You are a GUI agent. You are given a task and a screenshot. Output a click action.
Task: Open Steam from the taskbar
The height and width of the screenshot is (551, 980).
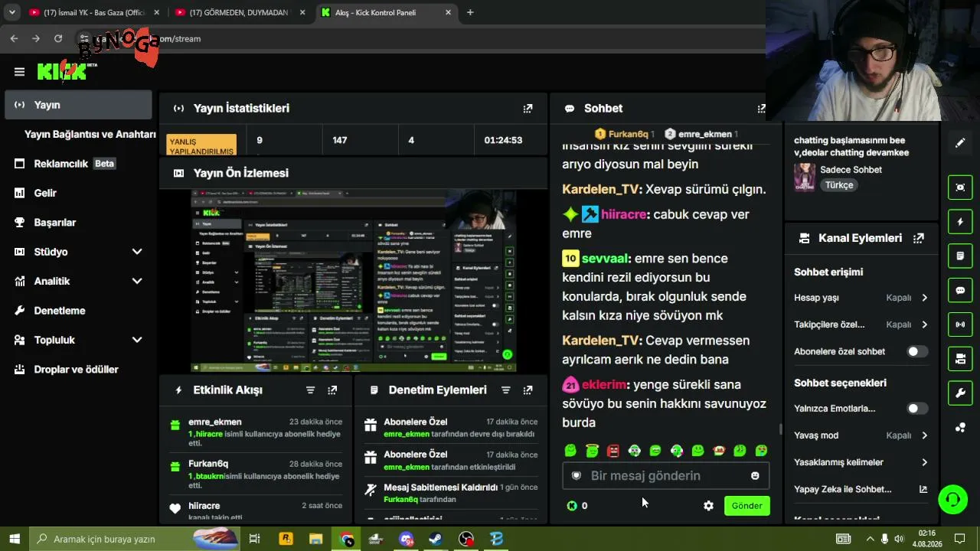pos(436,539)
